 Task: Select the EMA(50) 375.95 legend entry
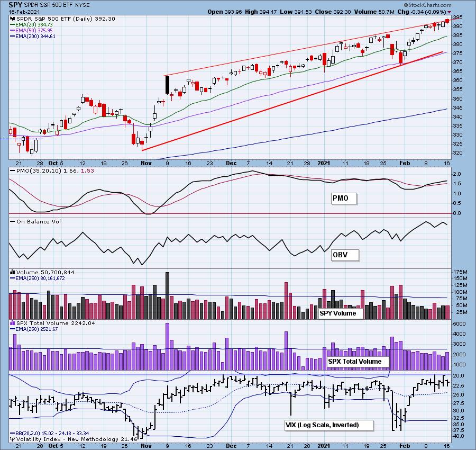pos(31,30)
